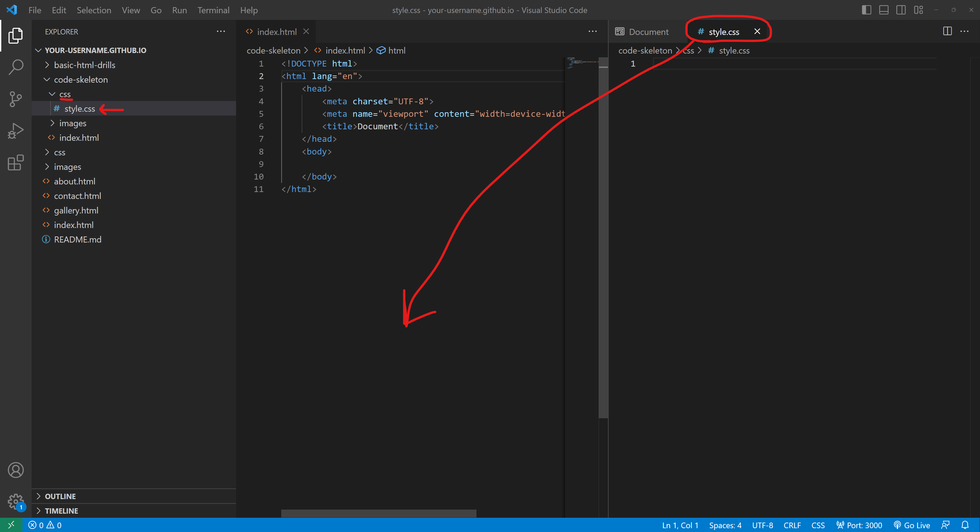Click the horizontal scrollbar of index.html editor

tap(378, 513)
